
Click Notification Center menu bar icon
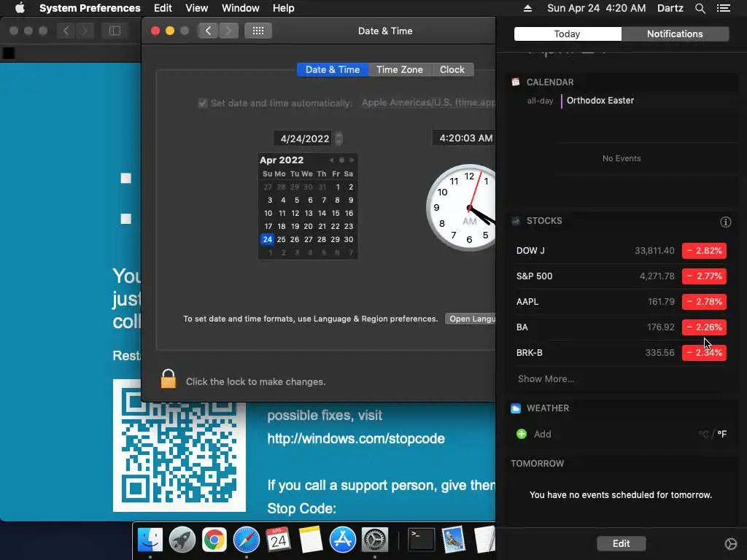click(724, 8)
